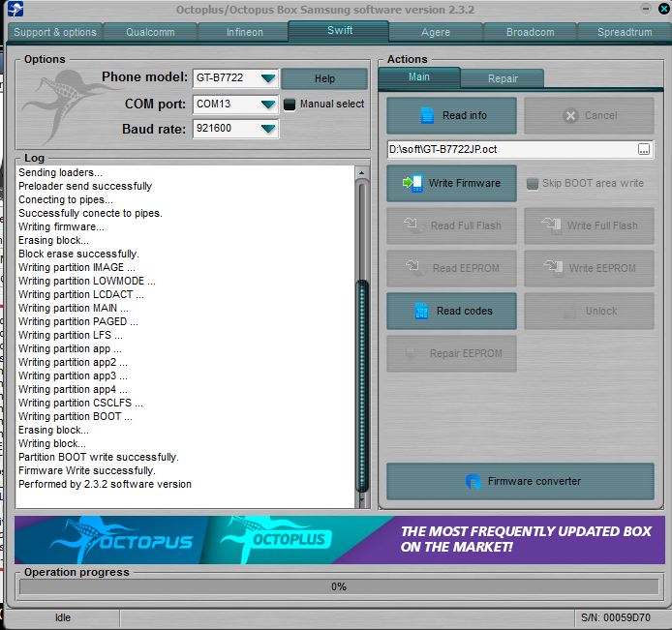672x630 pixels.
Task: Click the Read Full Flash button
Action: [x=451, y=225]
